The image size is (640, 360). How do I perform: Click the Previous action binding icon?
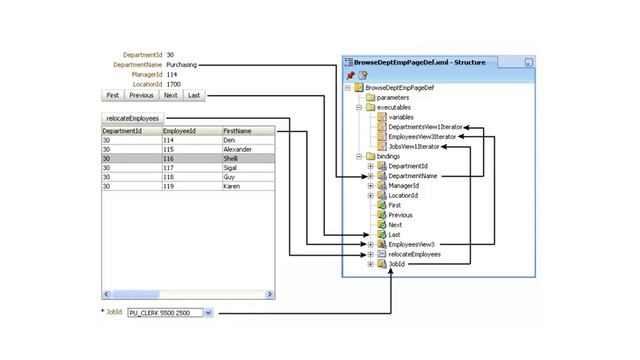[x=382, y=215]
